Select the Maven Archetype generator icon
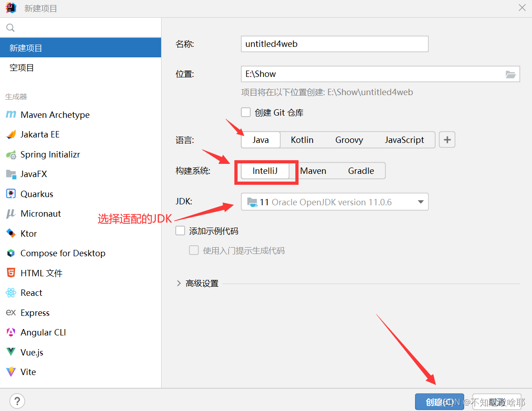This screenshot has width=532, height=411. pos(11,115)
